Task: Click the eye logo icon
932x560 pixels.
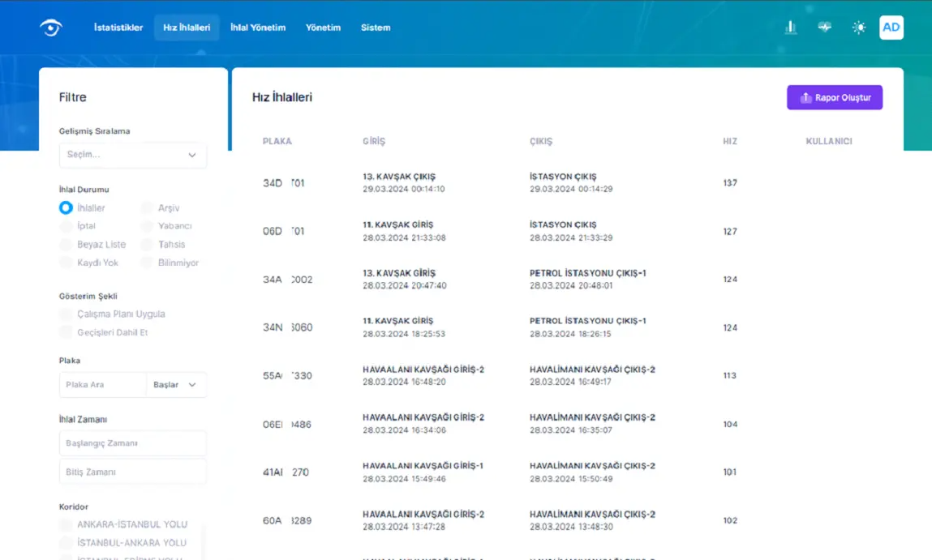Action: (x=51, y=28)
